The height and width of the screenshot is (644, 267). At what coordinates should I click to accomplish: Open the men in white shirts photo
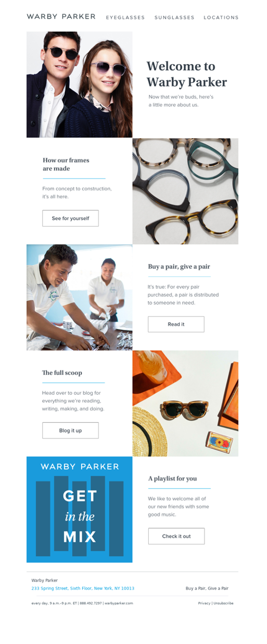click(79, 297)
